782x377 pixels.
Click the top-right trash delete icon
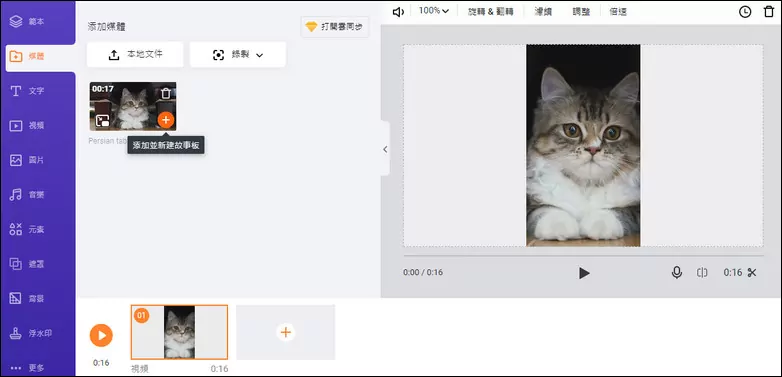tap(769, 11)
